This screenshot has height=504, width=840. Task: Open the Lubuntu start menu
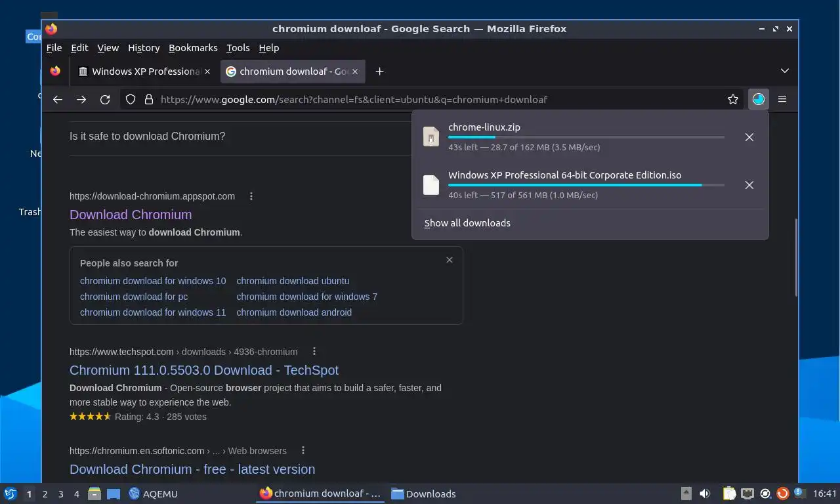pos(10,493)
